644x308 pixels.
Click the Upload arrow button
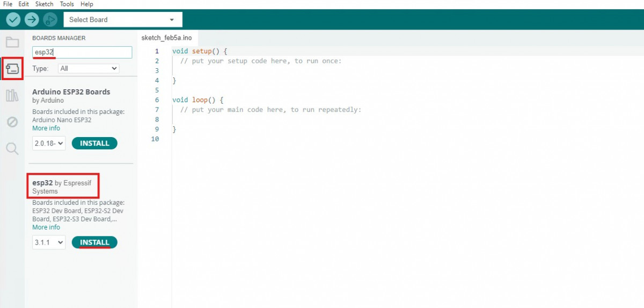(32, 19)
